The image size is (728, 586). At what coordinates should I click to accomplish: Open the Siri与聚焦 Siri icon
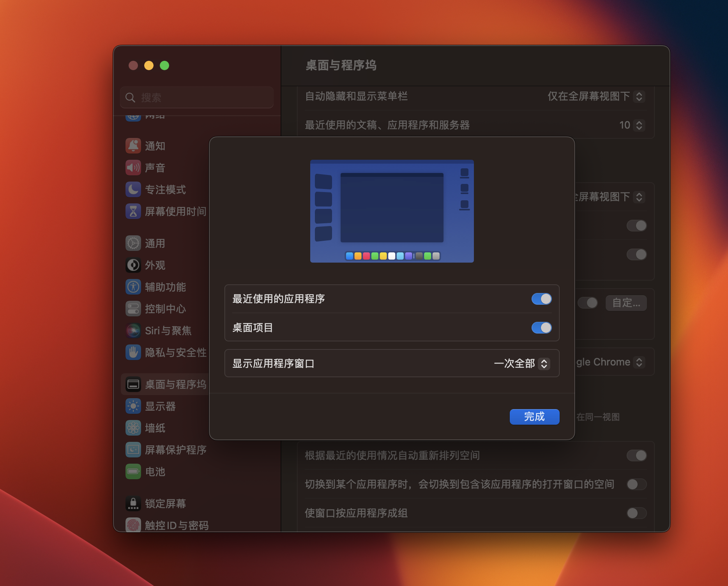coord(133,330)
